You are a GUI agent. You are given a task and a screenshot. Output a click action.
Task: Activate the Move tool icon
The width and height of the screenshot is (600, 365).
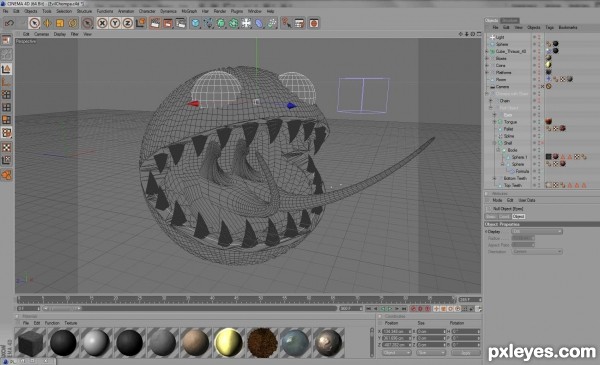click(x=47, y=23)
